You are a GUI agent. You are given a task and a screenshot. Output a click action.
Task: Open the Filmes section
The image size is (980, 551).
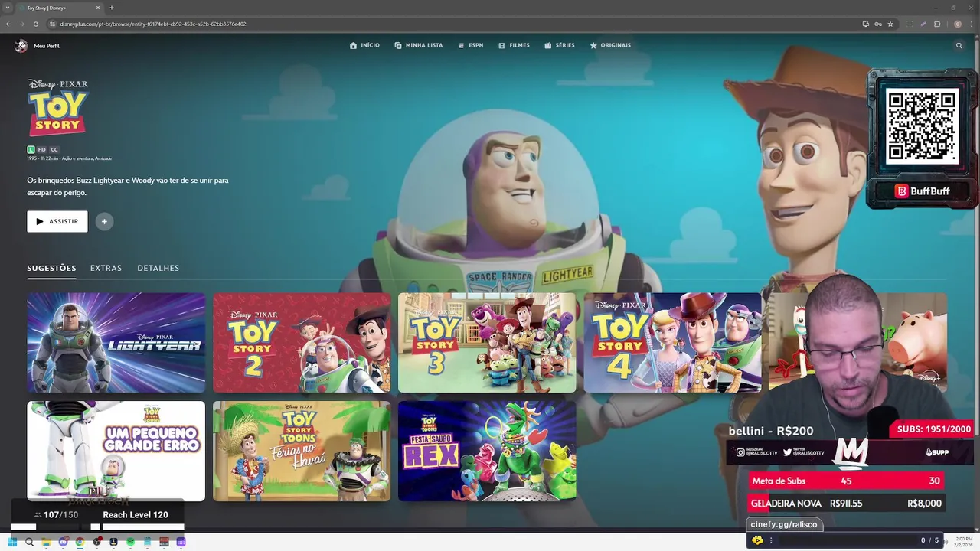pyautogui.click(x=514, y=46)
